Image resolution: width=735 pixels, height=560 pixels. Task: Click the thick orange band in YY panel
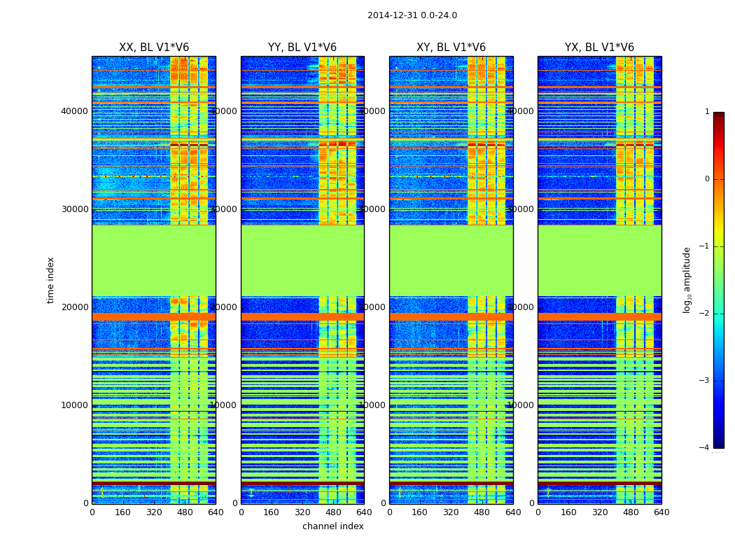tap(302, 317)
